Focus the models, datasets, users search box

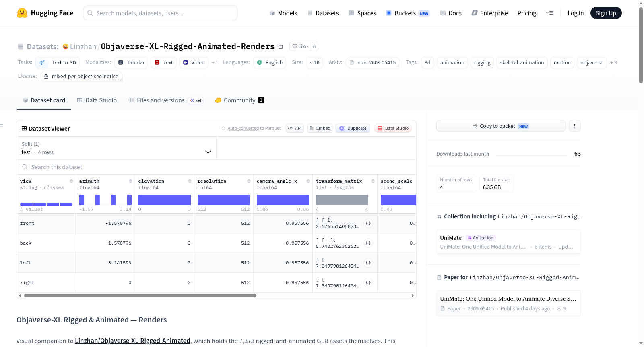pyautogui.click(x=160, y=13)
